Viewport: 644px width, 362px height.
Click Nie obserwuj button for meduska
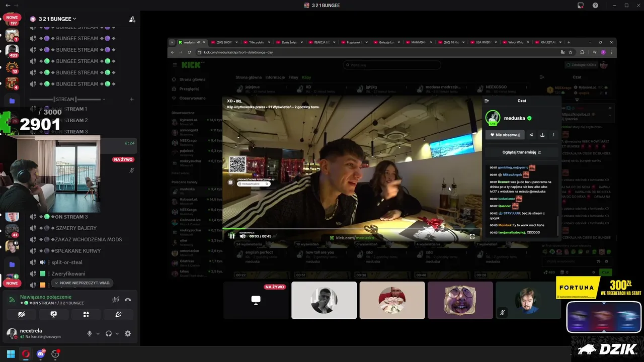click(505, 135)
